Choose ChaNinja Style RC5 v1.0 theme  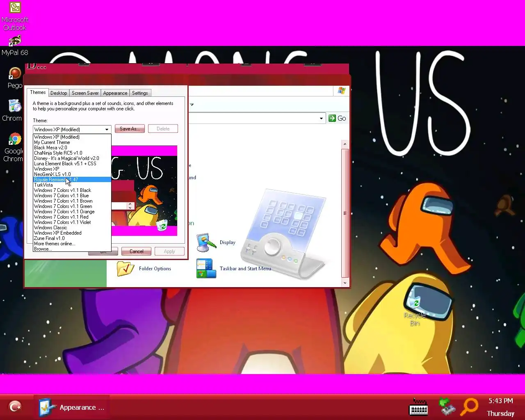coord(72,153)
